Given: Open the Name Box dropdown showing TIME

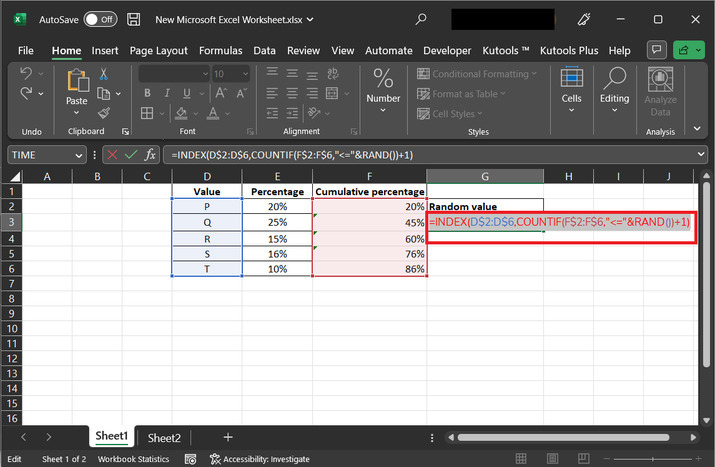Looking at the screenshot, I should (x=79, y=155).
